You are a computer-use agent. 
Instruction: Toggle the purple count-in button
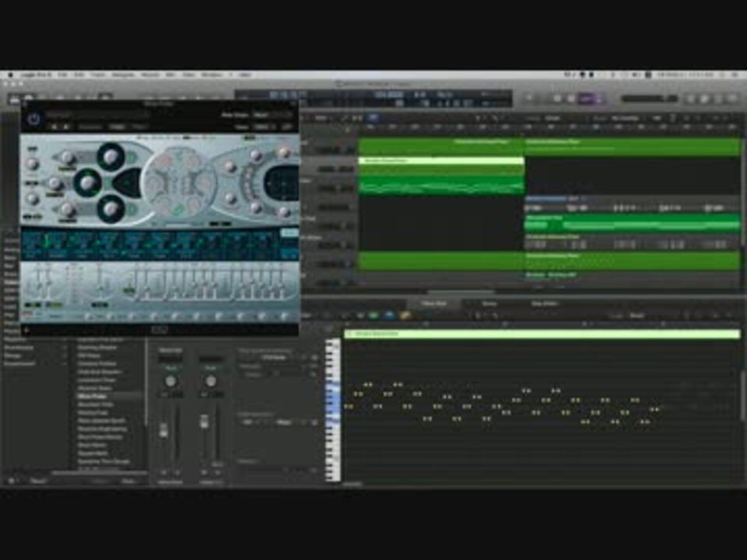[587, 99]
